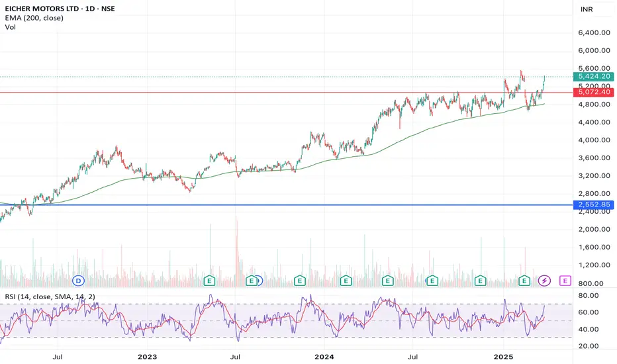Click the 2,000.00 price axis label
617x364 pixels.
[x=594, y=229]
